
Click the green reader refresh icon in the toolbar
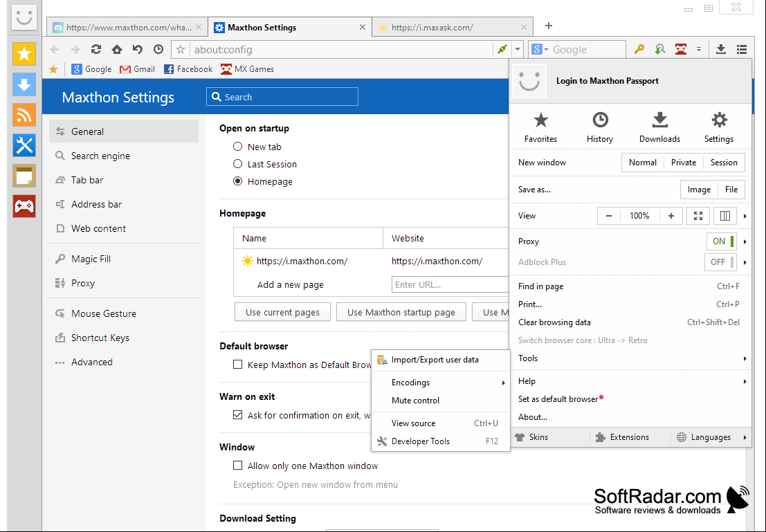[660, 49]
